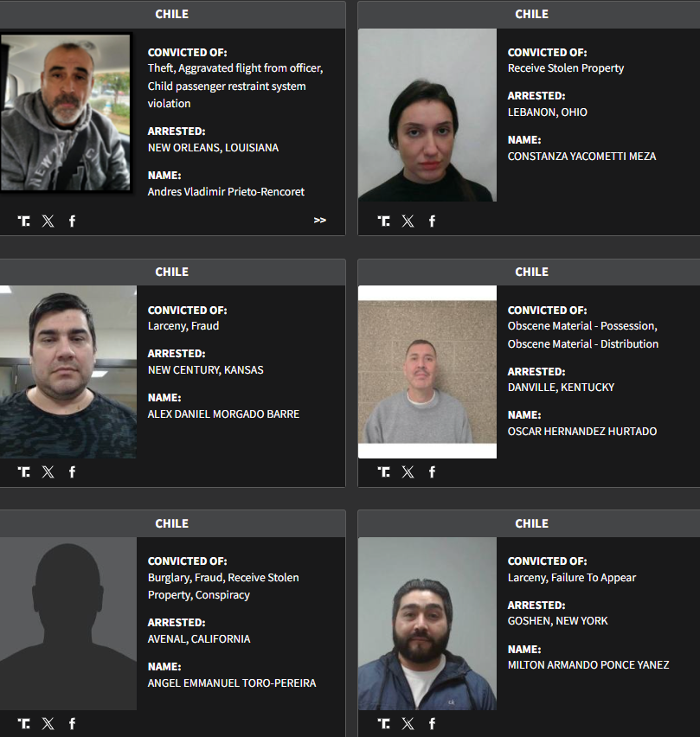
Task: Click the CHILE header above Oscar Hernandez Hurtado
Action: pos(531,272)
